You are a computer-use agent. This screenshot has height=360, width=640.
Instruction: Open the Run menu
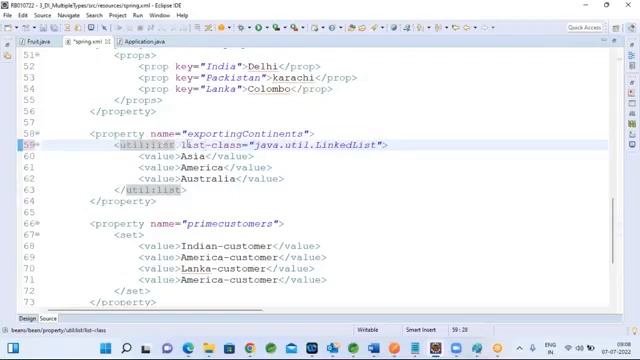click(x=138, y=16)
